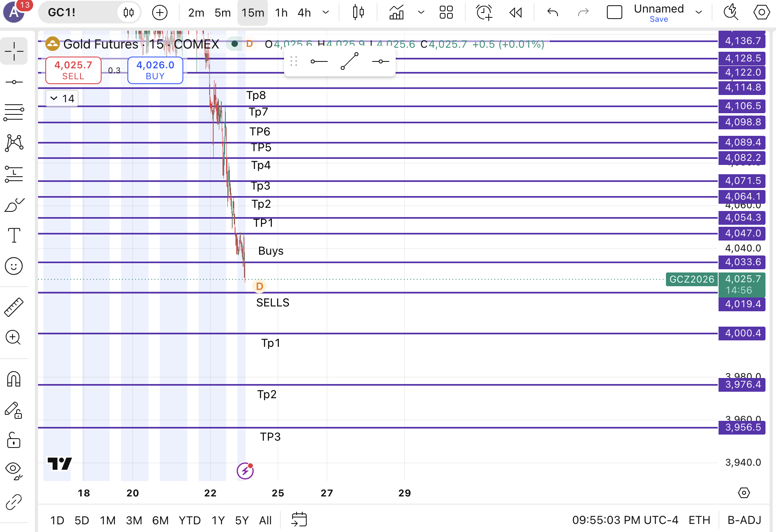Image resolution: width=776 pixels, height=532 pixels.
Task: Open the GC1! symbol search field
Action: pos(89,13)
